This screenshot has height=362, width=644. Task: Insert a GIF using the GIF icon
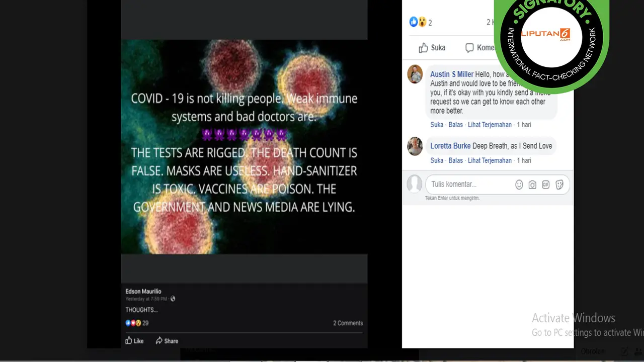pyautogui.click(x=545, y=185)
